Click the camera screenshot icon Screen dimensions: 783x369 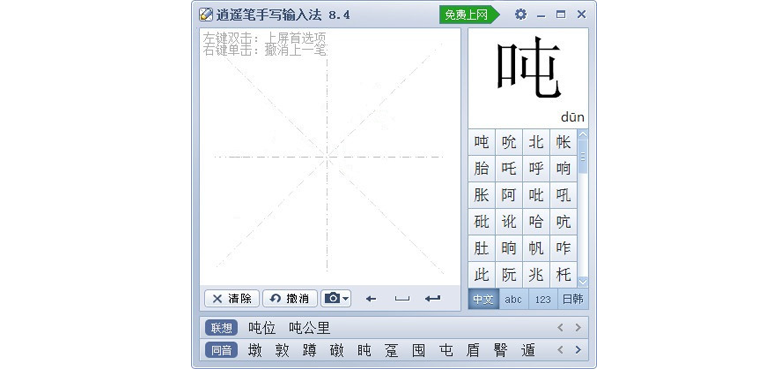pos(332,299)
